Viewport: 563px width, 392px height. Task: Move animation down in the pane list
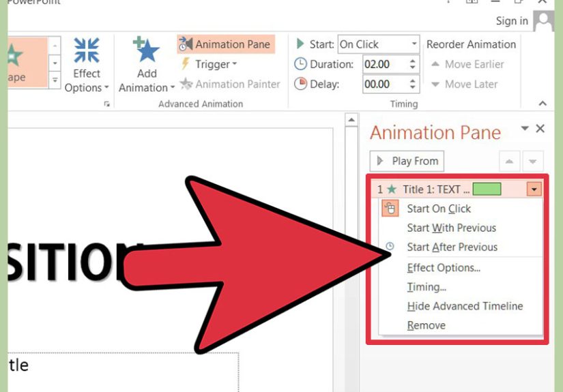coord(532,162)
